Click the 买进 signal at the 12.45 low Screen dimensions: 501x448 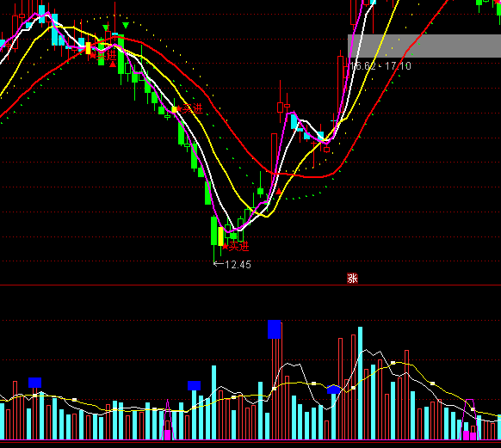[x=236, y=246]
